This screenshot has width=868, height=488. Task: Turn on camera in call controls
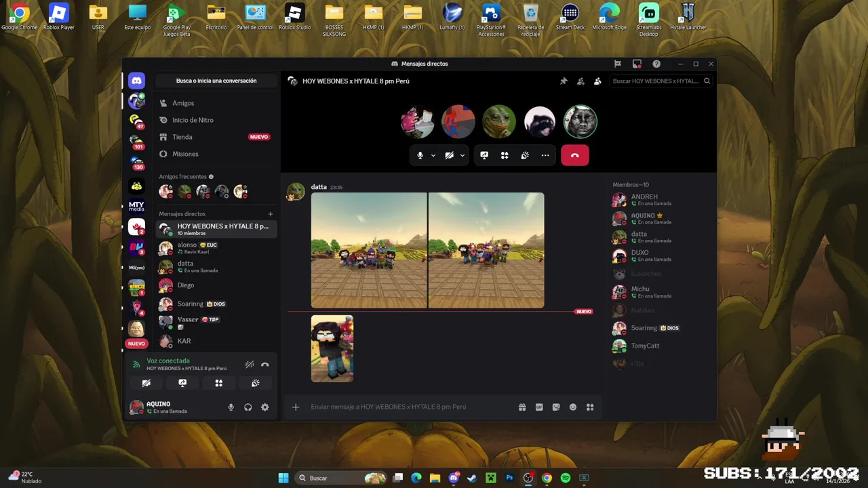coord(449,155)
